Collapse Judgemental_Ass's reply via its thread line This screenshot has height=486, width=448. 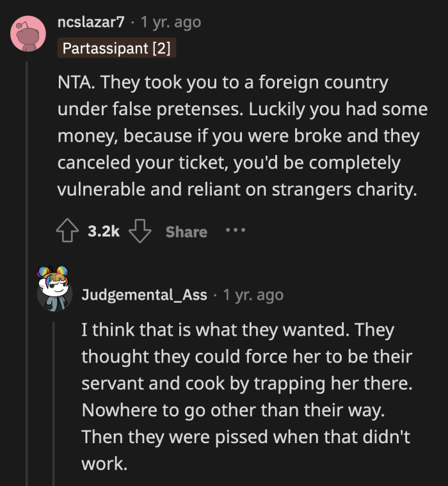[x=54, y=397]
